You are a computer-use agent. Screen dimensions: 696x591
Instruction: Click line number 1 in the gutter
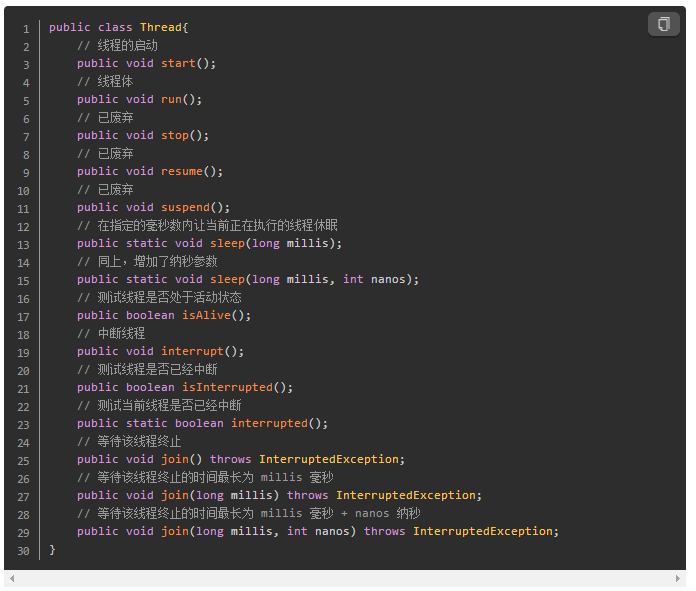pyautogui.click(x=26, y=29)
